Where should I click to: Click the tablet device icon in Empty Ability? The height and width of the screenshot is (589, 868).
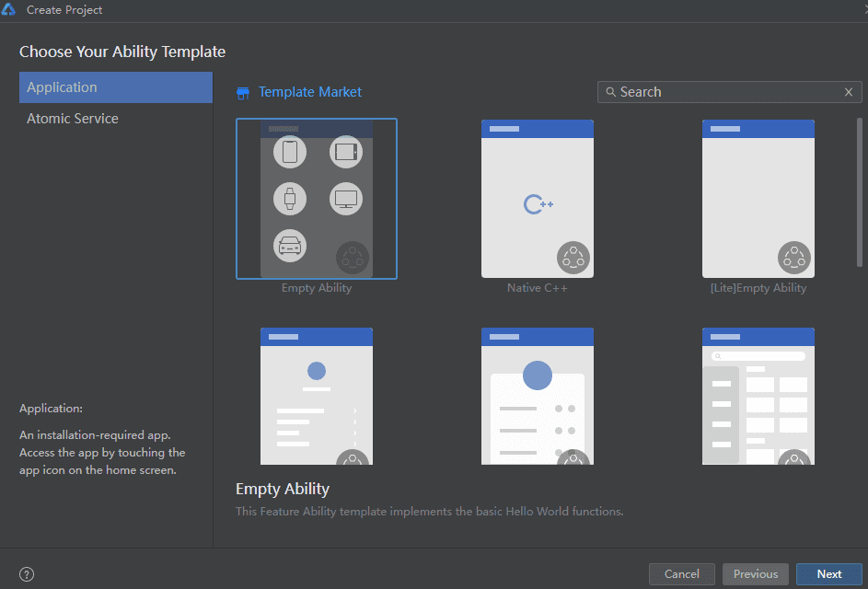point(346,152)
